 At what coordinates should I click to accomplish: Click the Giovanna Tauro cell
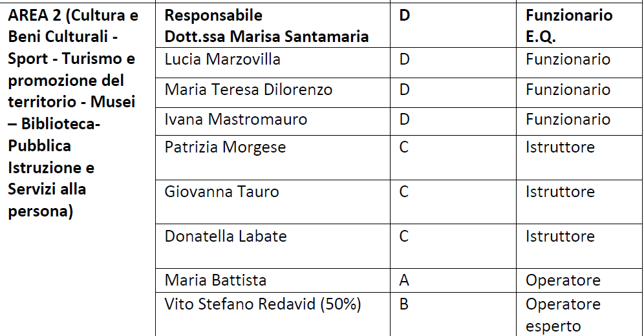222,192
